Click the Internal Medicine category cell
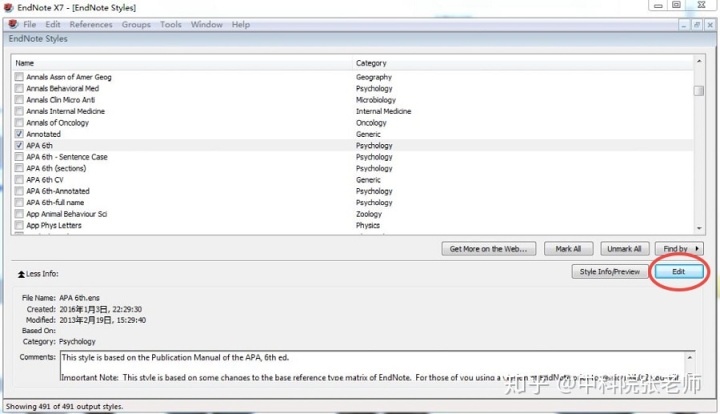Screen dimensions: 720x414 pos(383,111)
